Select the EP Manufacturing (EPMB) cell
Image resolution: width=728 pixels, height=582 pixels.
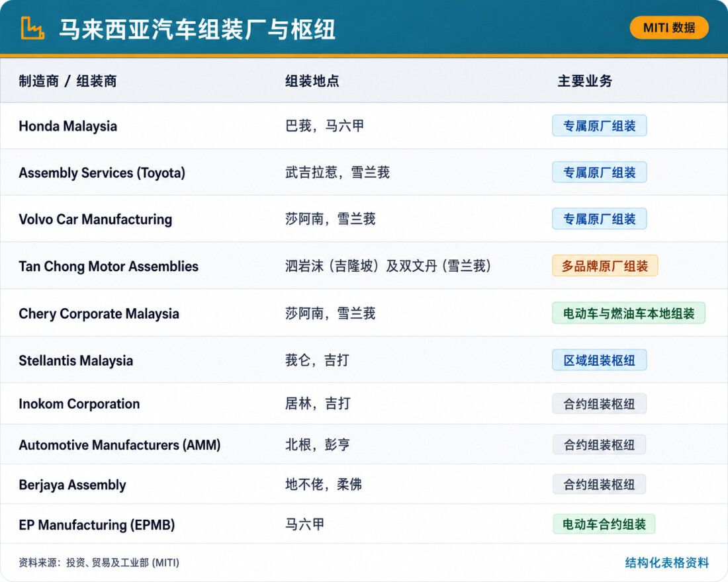(x=97, y=525)
